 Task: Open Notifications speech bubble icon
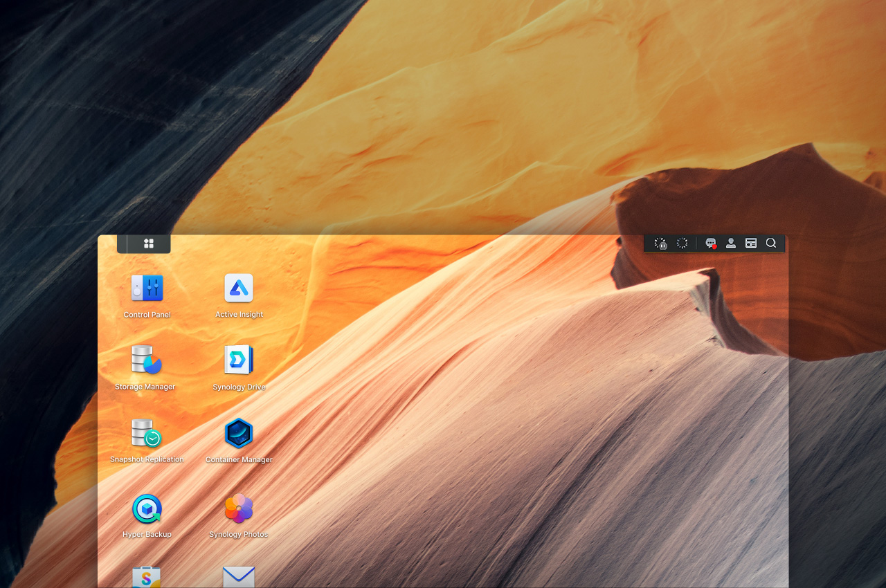pos(711,244)
